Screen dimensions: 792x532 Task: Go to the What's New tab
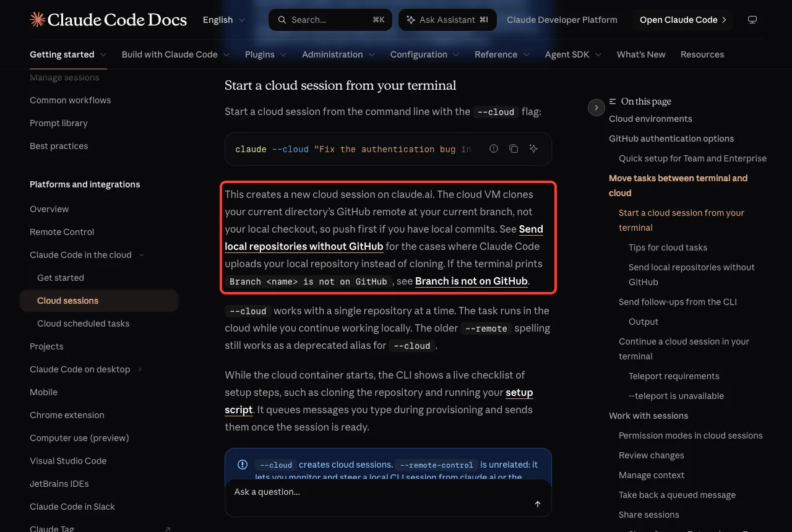[641, 54]
